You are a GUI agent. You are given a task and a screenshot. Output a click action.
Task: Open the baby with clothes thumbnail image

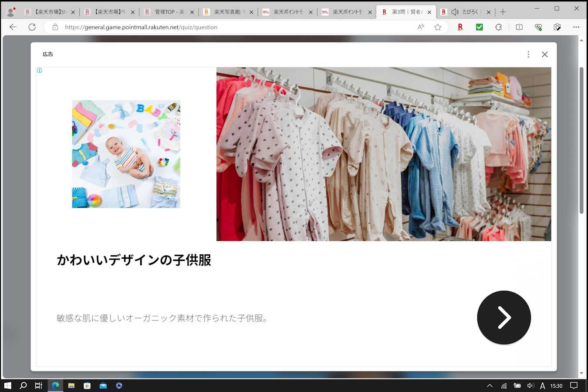pos(126,154)
